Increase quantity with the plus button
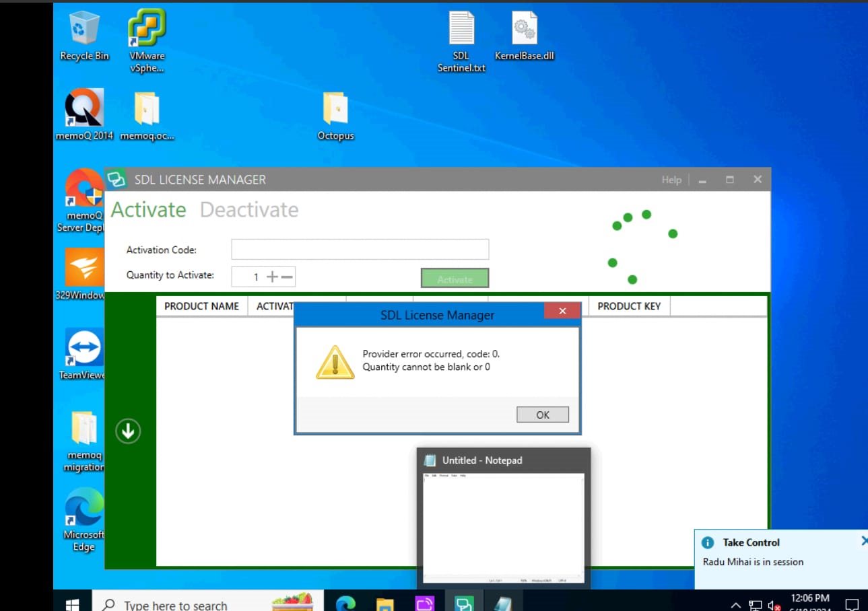This screenshot has height=611, width=868. pyautogui.click(x=272, y=277)
